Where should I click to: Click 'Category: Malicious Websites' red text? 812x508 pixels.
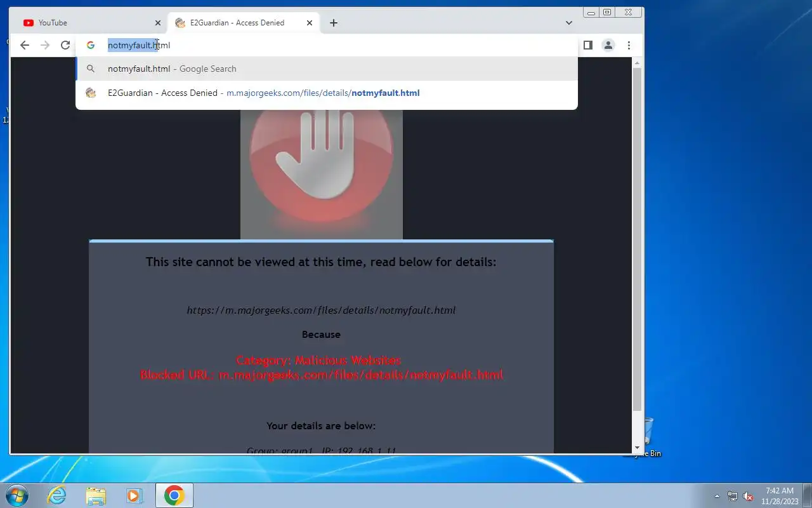(x=318, y=360)
